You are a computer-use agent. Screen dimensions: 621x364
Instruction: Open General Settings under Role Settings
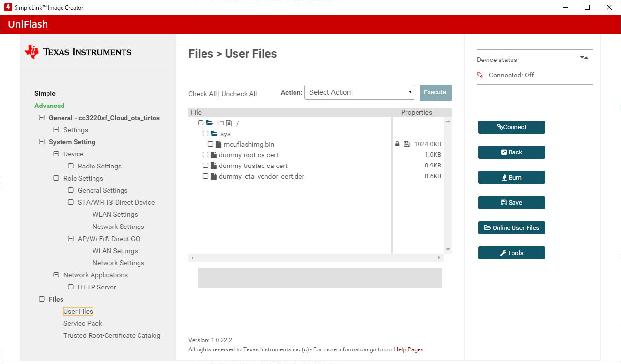(x=103, y=190)
